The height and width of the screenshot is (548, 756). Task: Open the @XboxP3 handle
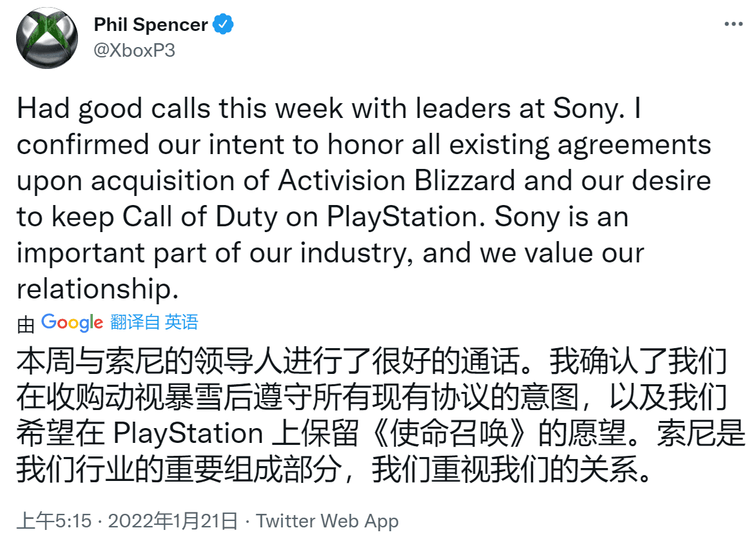[x=134, y=50]
